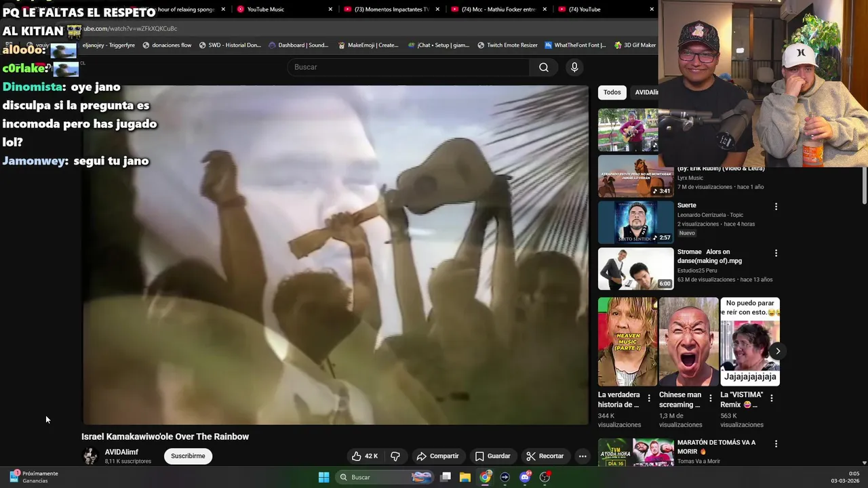The image size is (868, 488).
Task: Open the Chinese man screaming short thumbnail
Action: click(689, 342)
